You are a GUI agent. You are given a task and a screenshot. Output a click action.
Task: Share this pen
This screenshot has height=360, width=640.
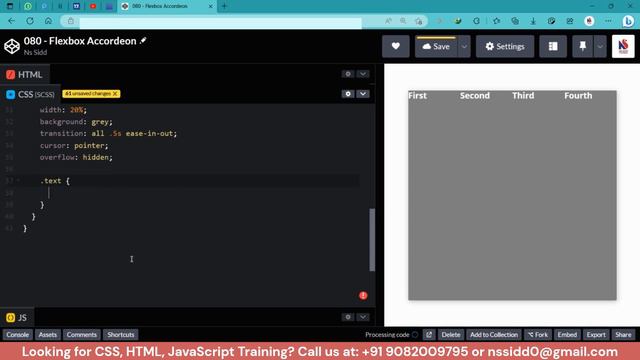pyautogui.click(x=623, y=335)
